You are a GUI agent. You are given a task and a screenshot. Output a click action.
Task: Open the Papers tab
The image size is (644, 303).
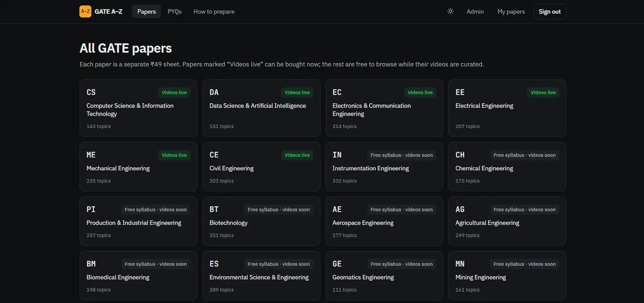147,11
